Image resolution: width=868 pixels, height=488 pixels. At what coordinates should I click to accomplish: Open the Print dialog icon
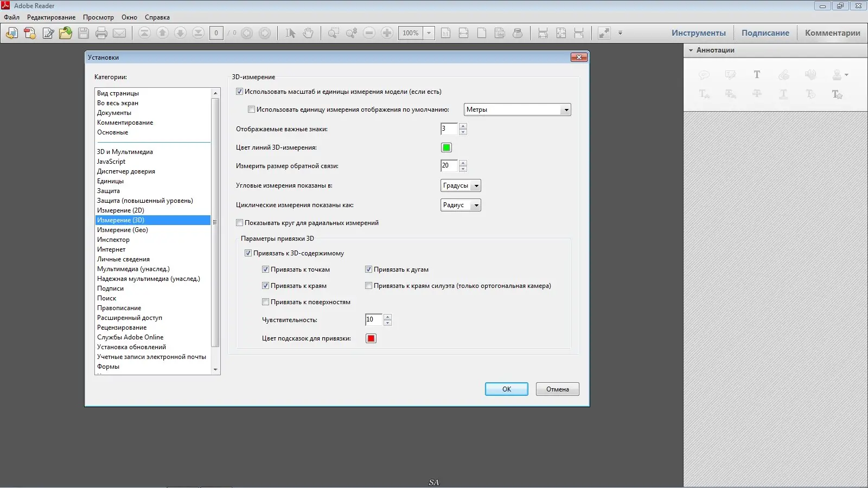click(x=101, y=33)
